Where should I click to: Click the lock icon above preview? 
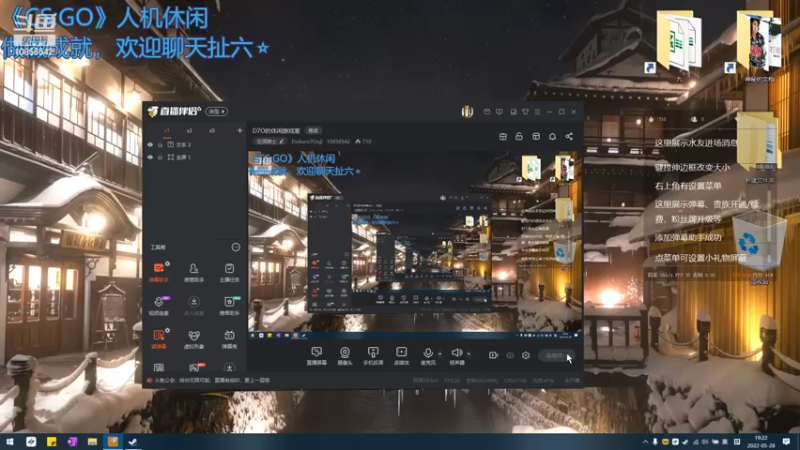519,136
